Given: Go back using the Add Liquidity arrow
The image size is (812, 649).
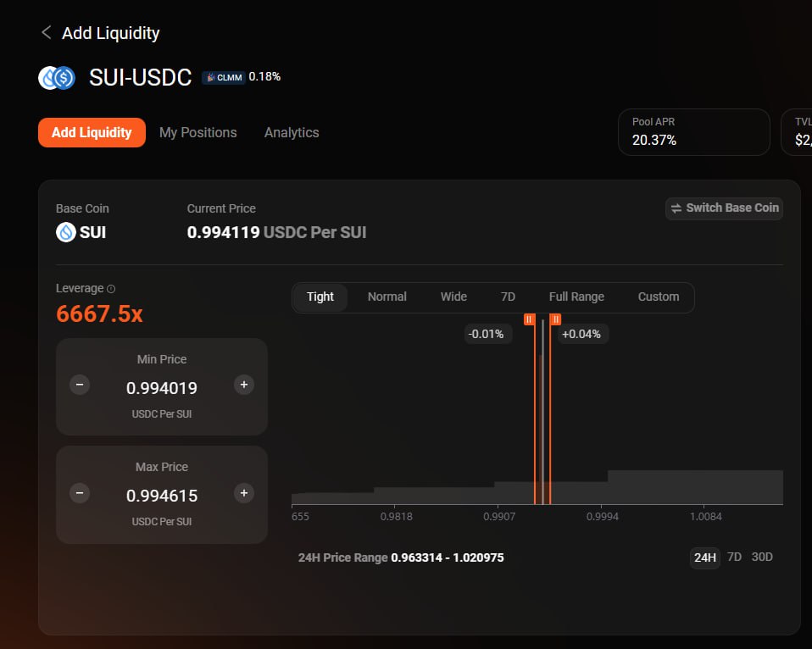Looking at the screenshot, I should (46, 32).
